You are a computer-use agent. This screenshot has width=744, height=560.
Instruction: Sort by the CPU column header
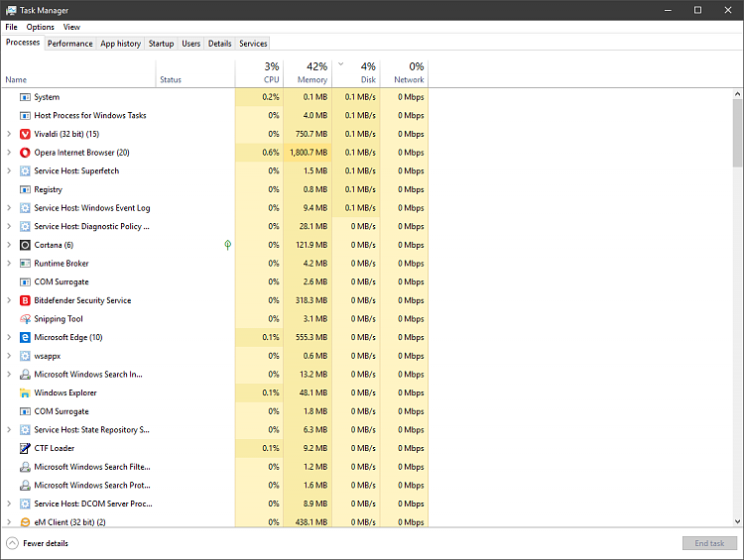tap(259, 73)
